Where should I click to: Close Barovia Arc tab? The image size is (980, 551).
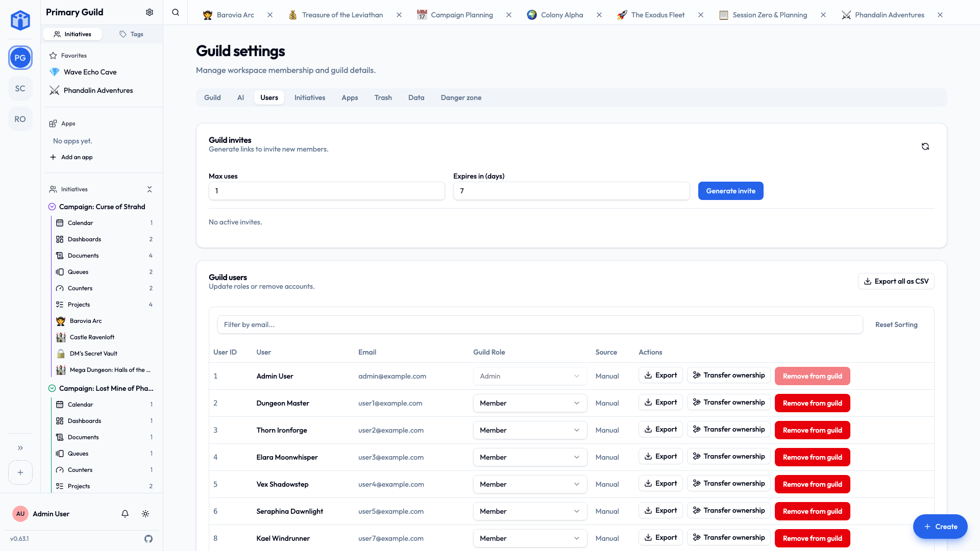(x=270, y=15)
